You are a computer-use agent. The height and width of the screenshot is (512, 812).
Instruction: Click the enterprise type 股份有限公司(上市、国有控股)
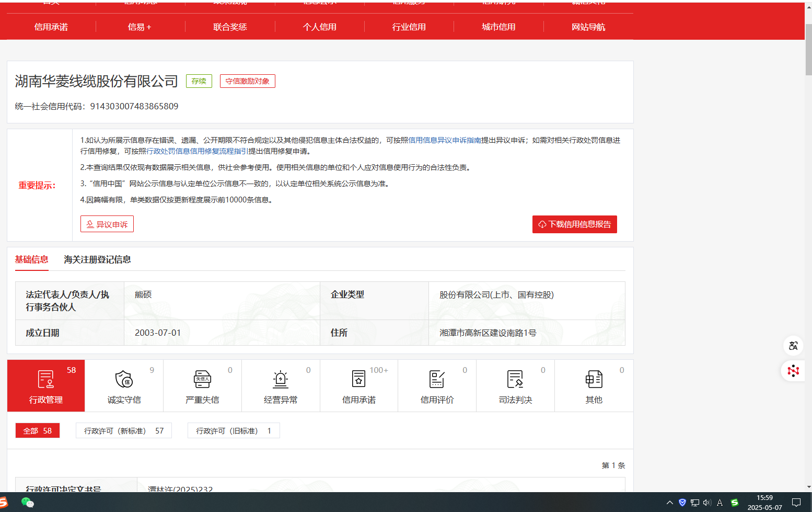click(496, 294)
